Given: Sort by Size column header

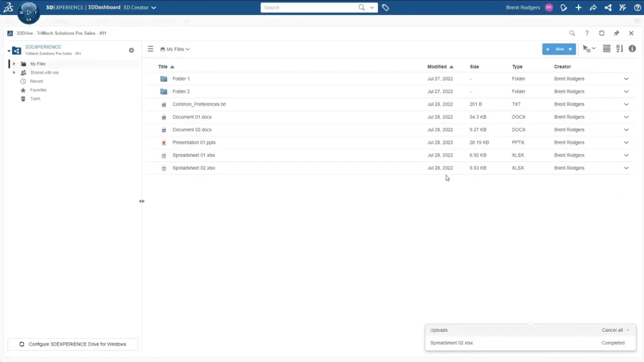Looking at the screenshot, I should 474,67.
